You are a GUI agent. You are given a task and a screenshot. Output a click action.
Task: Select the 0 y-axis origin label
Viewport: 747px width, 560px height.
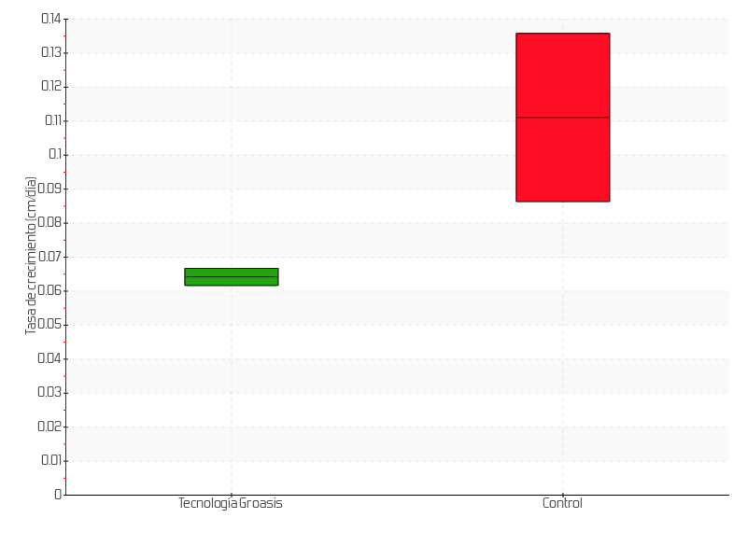(57, 495)
